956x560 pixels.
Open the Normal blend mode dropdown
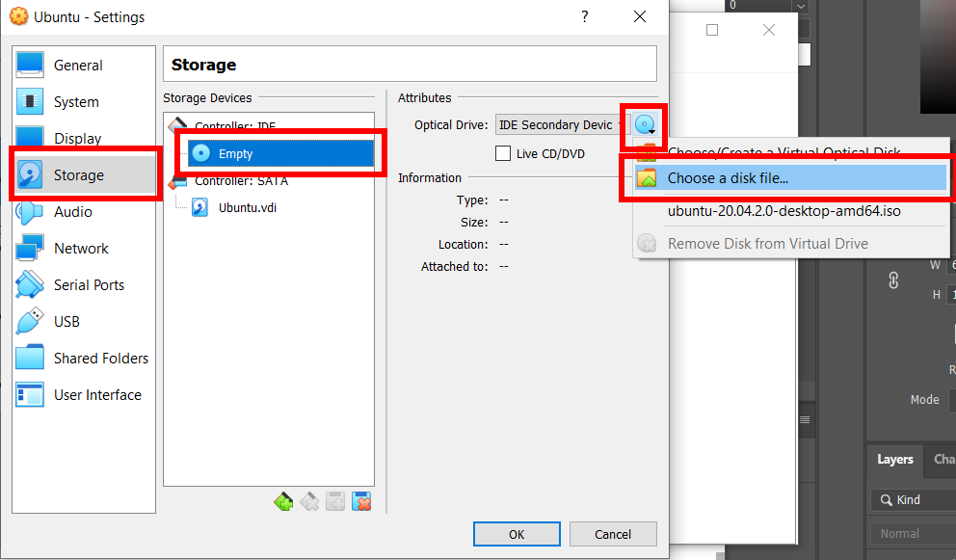point(914,534)
